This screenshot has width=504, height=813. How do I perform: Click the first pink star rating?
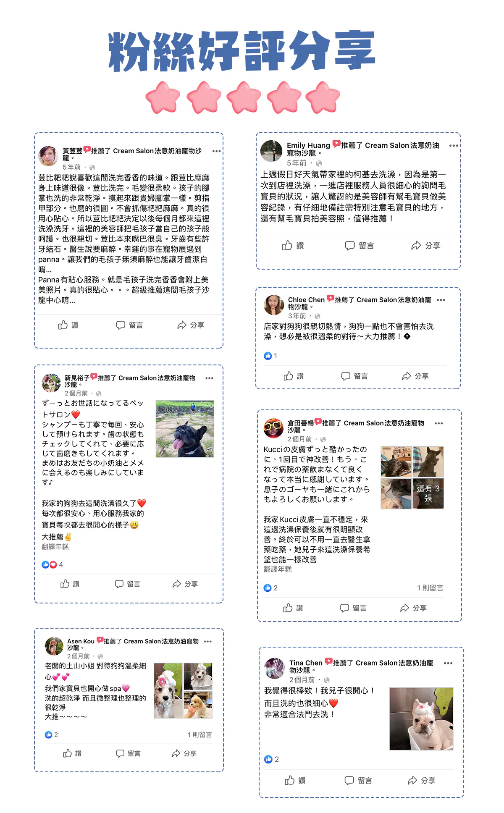pos(163,97)
